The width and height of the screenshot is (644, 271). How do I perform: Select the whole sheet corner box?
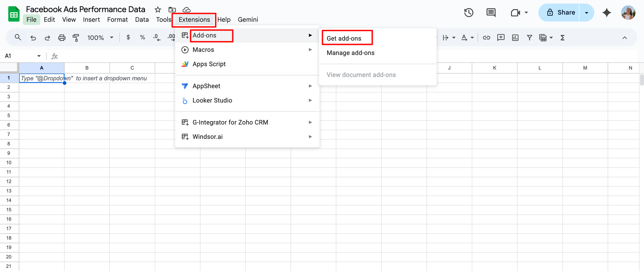[9, 68]
